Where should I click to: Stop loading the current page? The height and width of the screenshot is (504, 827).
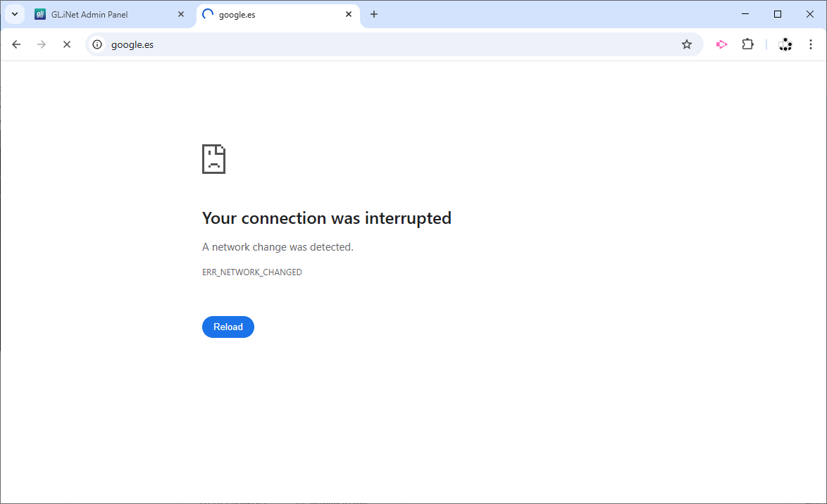tap(67, 44)
